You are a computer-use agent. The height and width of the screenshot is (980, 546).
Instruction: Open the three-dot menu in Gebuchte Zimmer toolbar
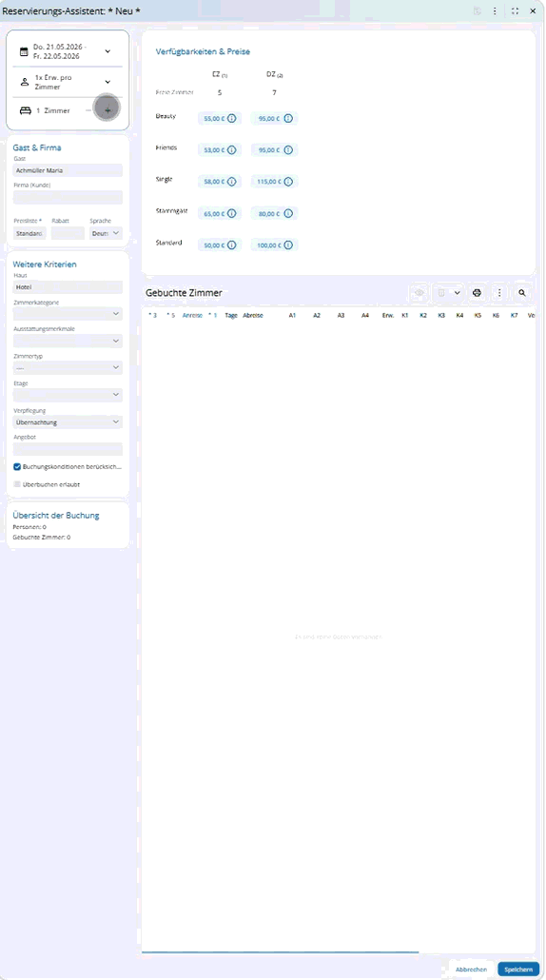click(499, 292)
